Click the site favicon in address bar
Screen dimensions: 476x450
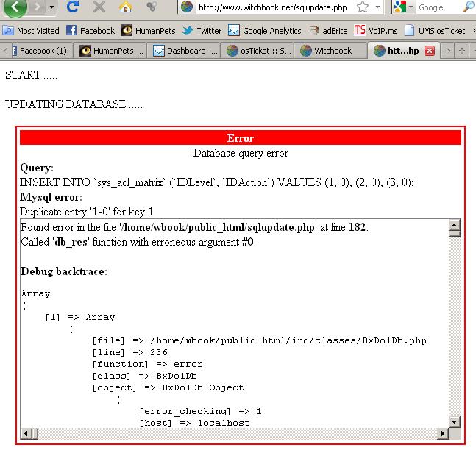[x=187, y=7]
